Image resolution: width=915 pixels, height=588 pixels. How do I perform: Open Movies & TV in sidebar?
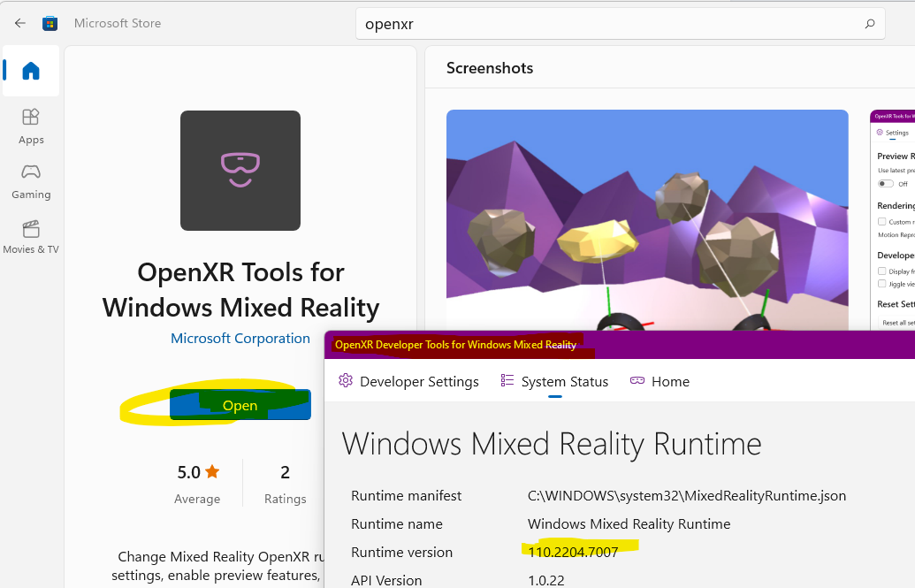tap(31, 236)
